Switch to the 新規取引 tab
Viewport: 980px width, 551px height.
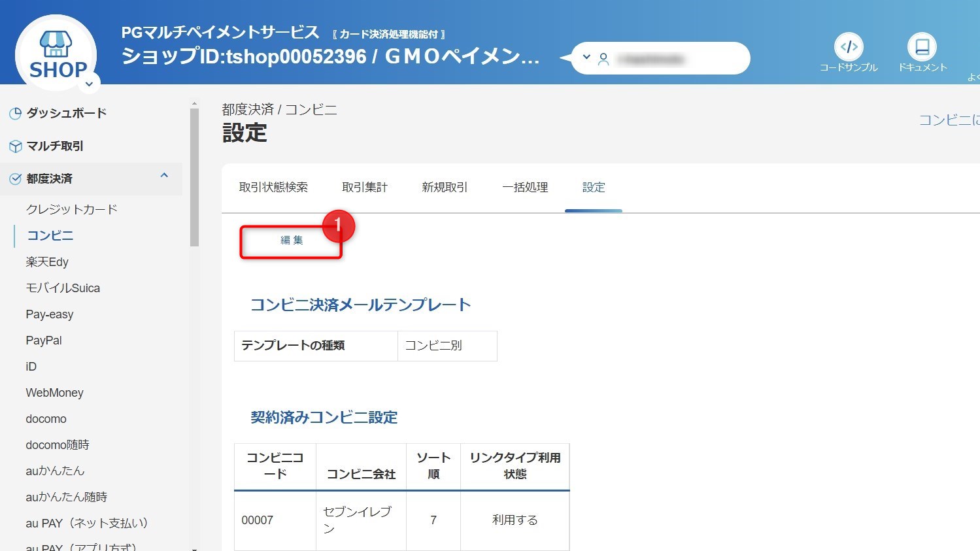445,188
